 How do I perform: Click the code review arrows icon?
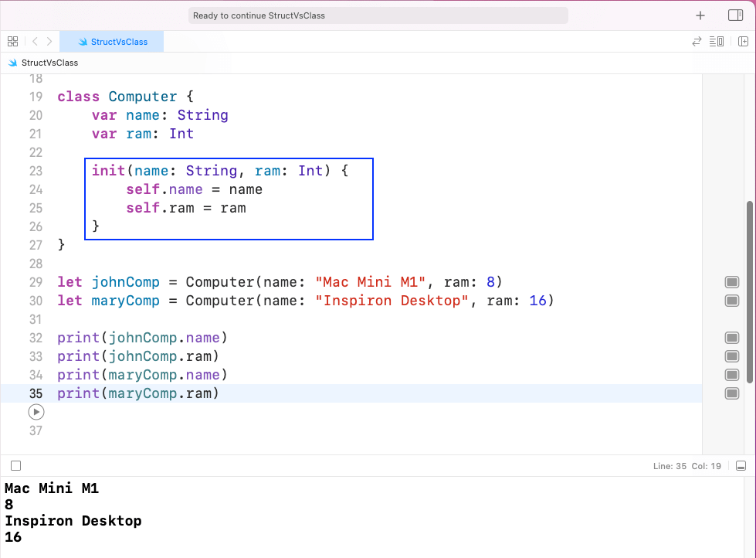tap(697, 42)
